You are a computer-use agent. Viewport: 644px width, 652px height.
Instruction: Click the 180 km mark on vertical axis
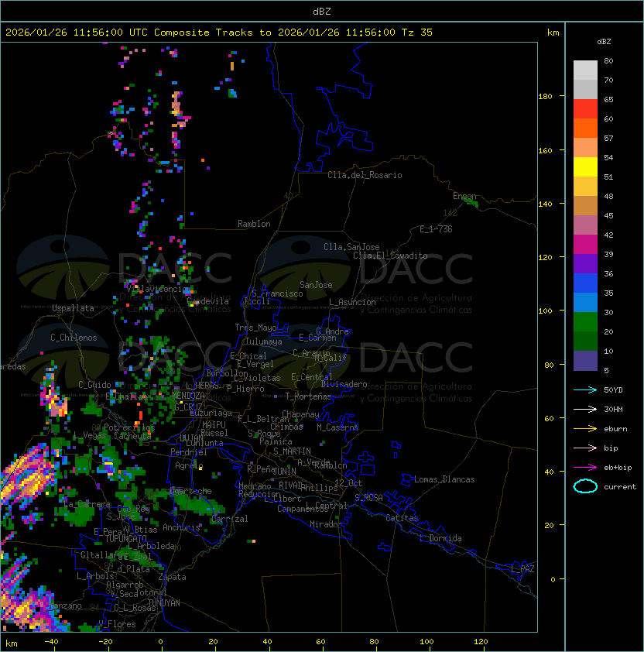click(x=545, y=96)
